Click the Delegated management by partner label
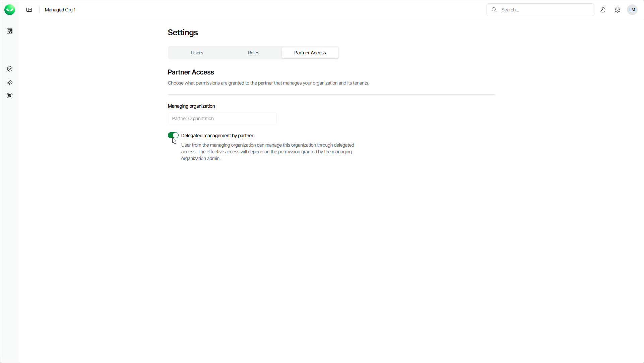Image resolution: width=644 pixels, height=363 pixels. pos(217,136)
